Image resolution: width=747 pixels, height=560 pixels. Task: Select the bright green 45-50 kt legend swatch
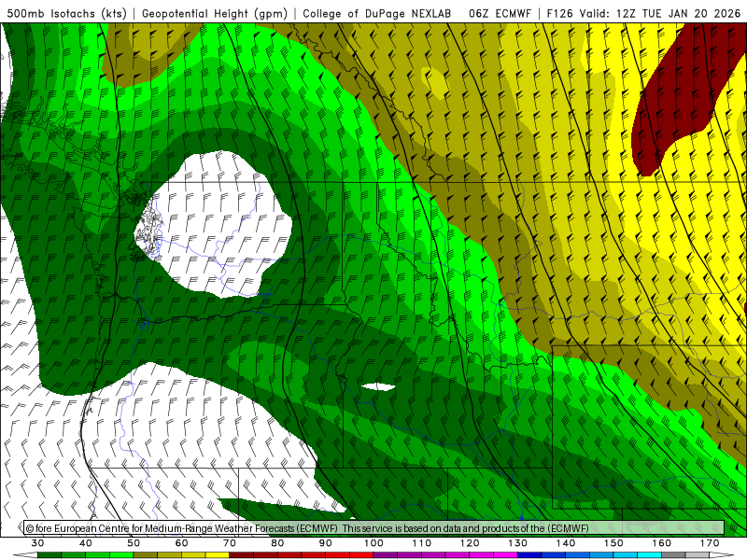pyautogui.click(x=121, y=555)
